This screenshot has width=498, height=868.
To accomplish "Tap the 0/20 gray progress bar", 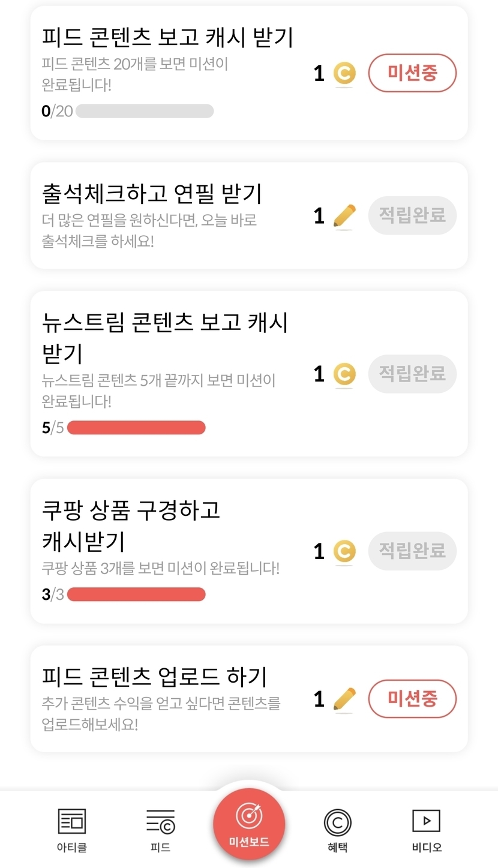I will [x=145, y=111].
